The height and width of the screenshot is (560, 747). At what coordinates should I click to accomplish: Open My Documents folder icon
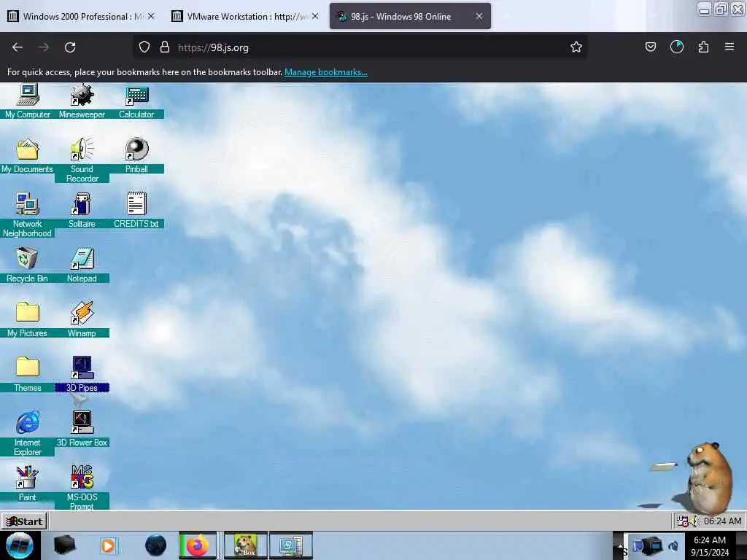coord(27,156)
